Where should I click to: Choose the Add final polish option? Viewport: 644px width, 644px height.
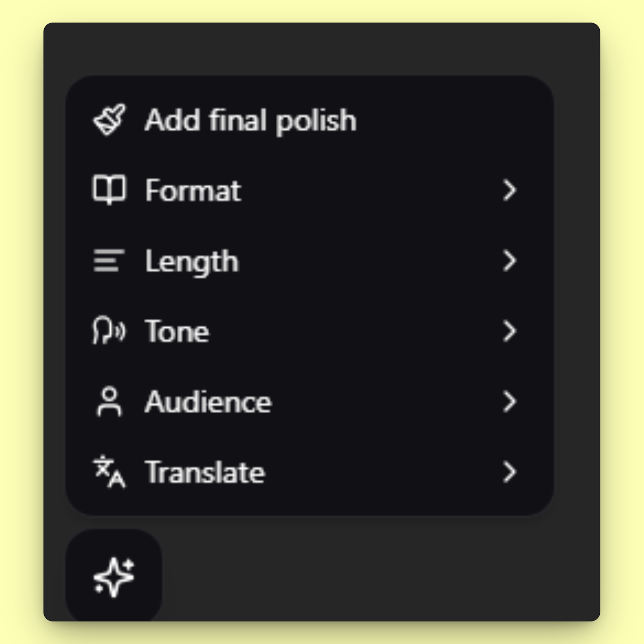250,120
